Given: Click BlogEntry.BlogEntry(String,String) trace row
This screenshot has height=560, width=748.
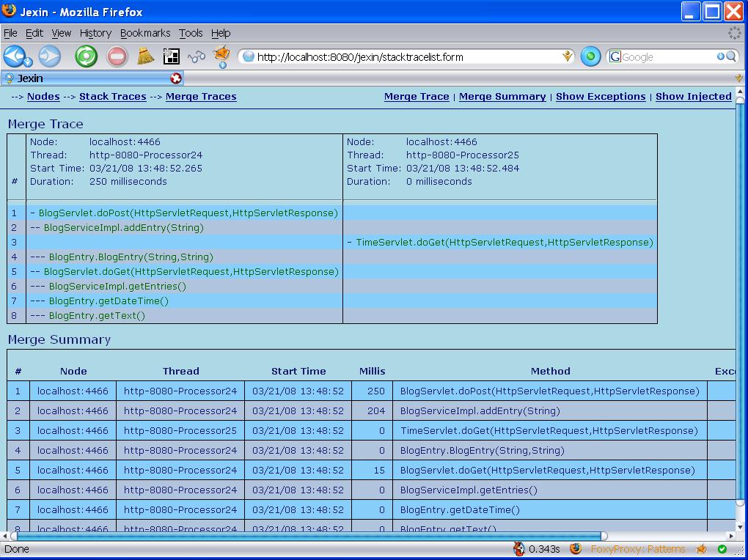Looking at the screenshot, I should pyautogui.click(x=131, y=257).
